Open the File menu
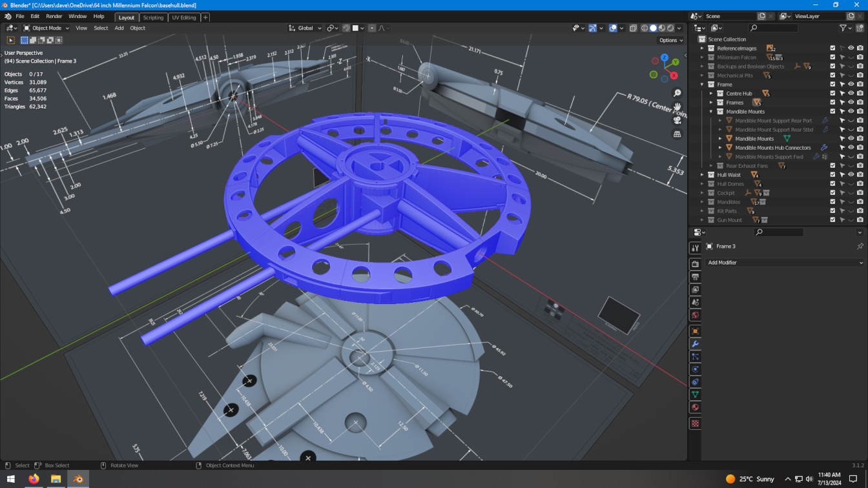The height and width of the screenshot is (488, 868). tap(20, 16)
